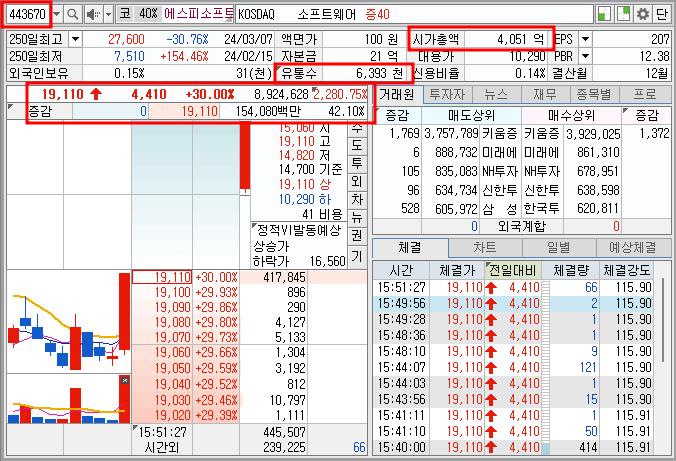Image resolution: width=676 pixels, height=461 pixels.
Task: Click the second green layout icon beside the gear
Action: point(623,14)
